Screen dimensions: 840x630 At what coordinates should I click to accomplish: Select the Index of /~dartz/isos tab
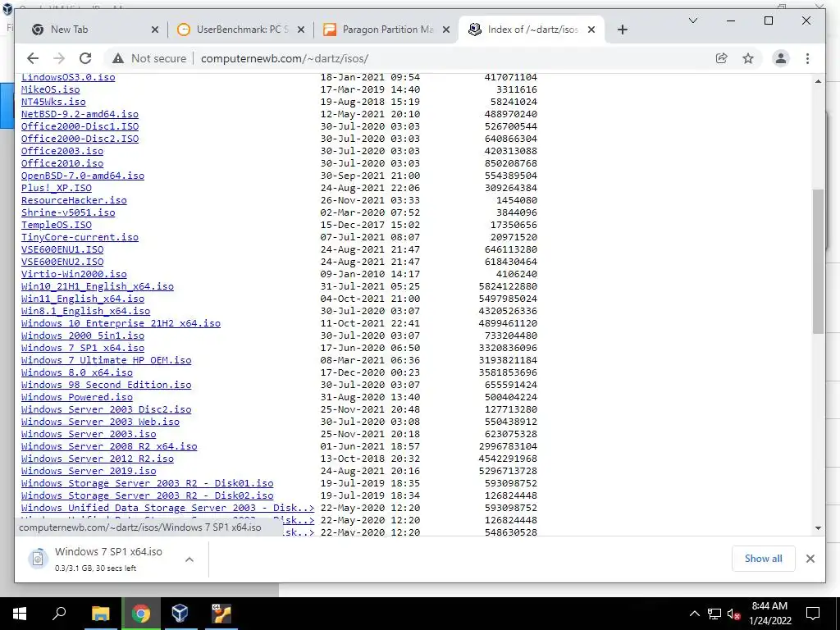pyautogui.click(x=531, y=30)
